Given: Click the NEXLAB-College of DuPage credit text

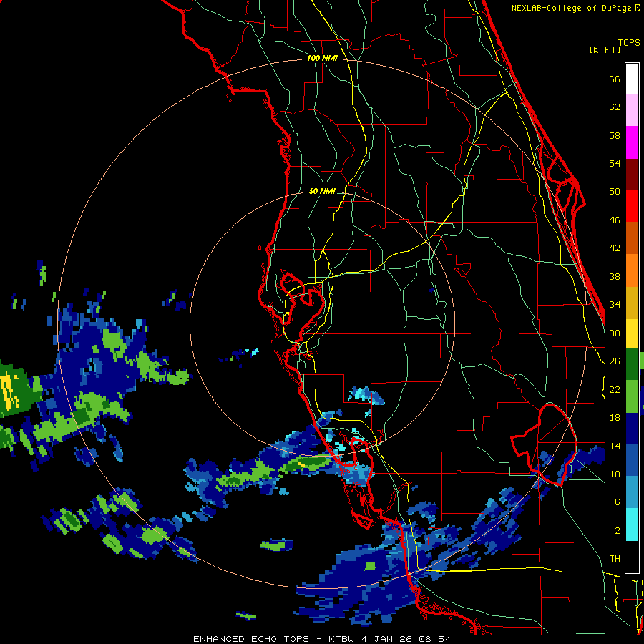Looking at the screenshot, I should coord(571,8).
